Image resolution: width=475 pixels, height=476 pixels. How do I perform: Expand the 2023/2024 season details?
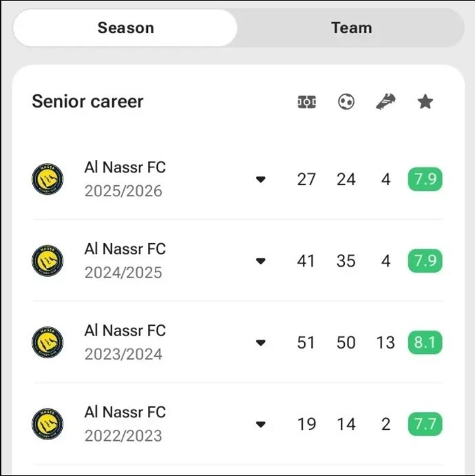260,342
